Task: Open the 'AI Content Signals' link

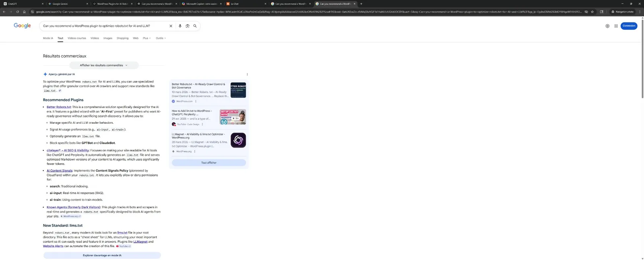Action: 60,170
